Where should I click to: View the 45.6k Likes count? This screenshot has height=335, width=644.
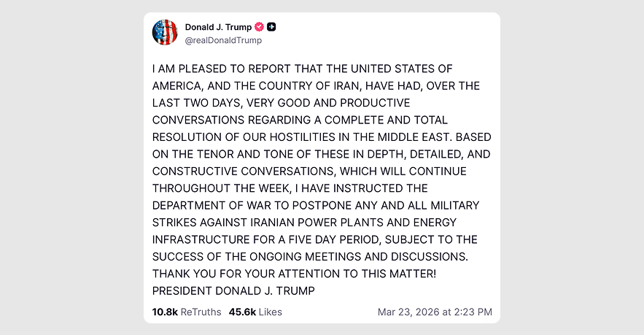pos(255,312)
